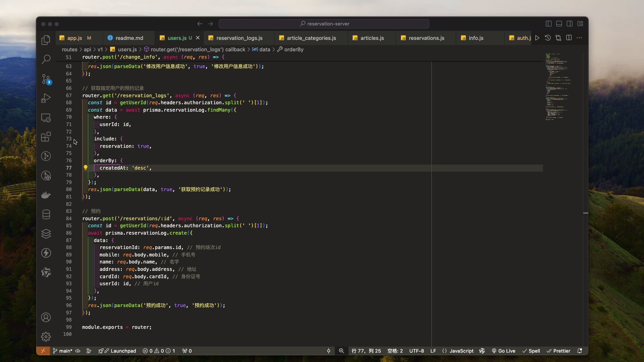Viewport: 644px width, 362px height.
Task: Open Source Control view with 3 pending changes
Action: pos(46,79)
